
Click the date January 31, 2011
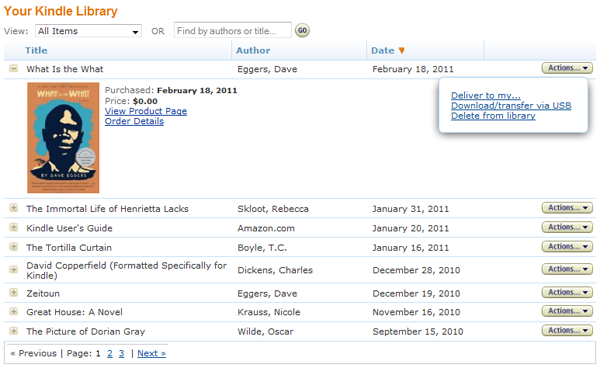(411, 209)
